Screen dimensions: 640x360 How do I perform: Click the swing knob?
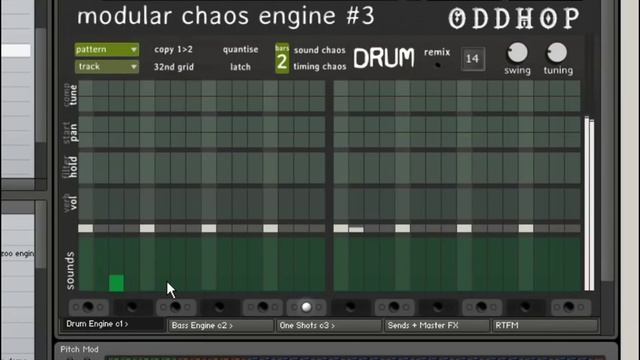[517, 53]
